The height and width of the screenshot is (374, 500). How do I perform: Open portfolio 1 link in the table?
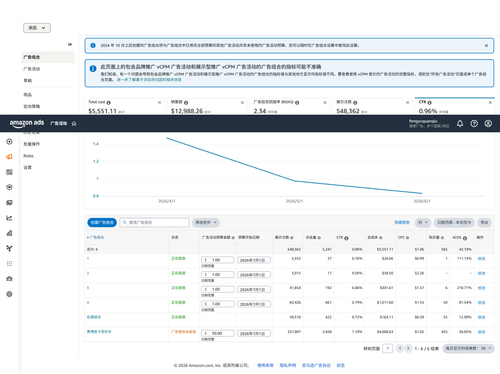pyautogui.click(x=88, y=258)
